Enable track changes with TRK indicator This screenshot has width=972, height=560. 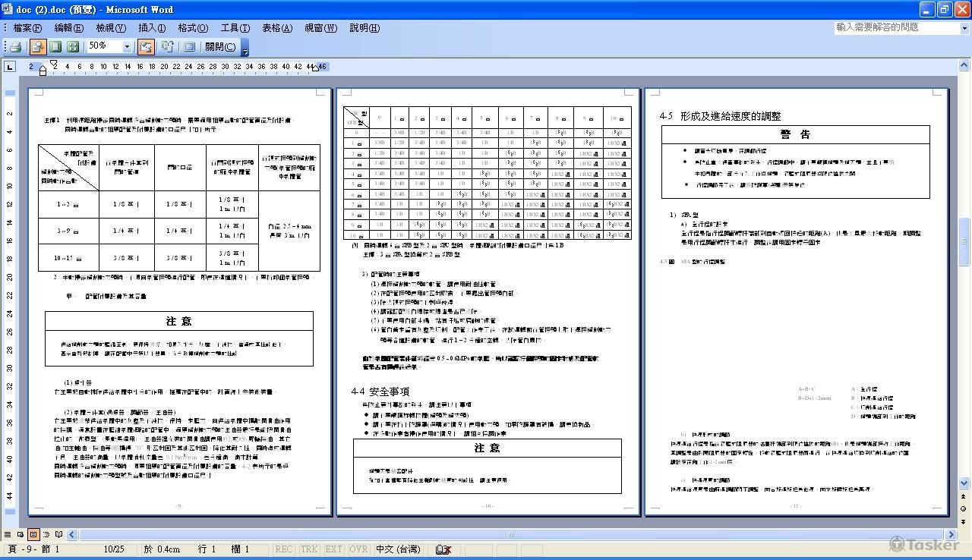(x=309, y=550)
